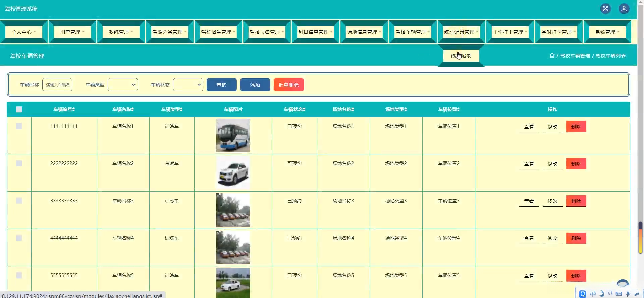Click the 场地类型3 cell
This screenshot has height=298, width=644.
pyautogui.click(x=396, y=201)
